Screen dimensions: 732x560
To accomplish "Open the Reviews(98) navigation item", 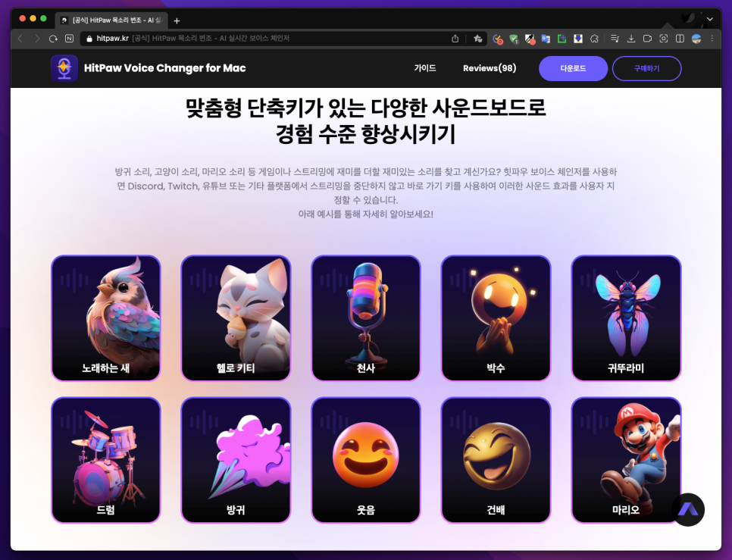I will click(490, 68).
